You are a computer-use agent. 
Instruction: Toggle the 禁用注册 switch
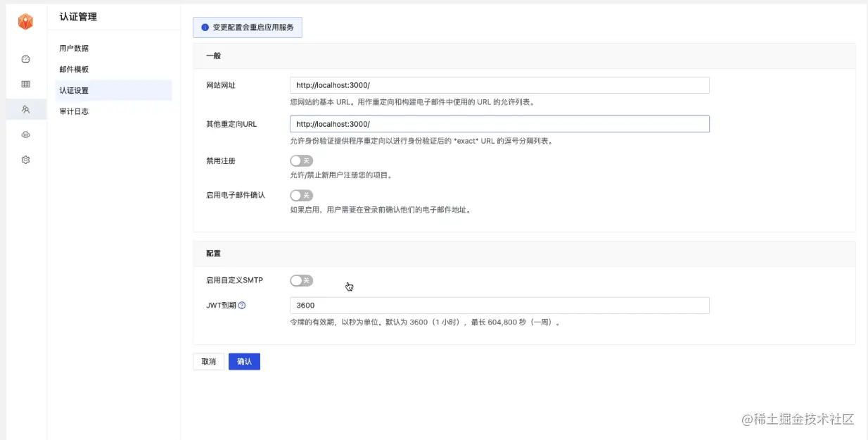(301, 161)
